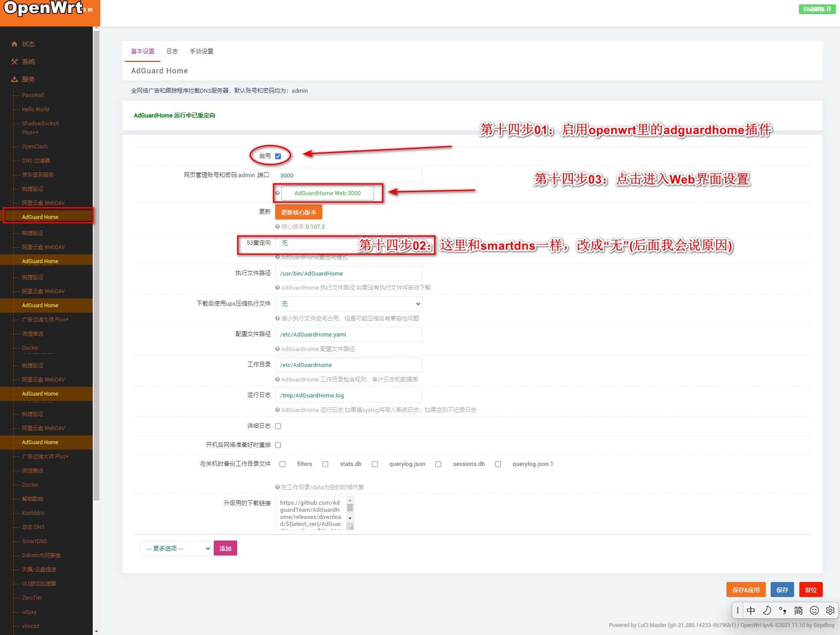
Task: Click the 配置文件路径 input field
Action: click(348, 334)
